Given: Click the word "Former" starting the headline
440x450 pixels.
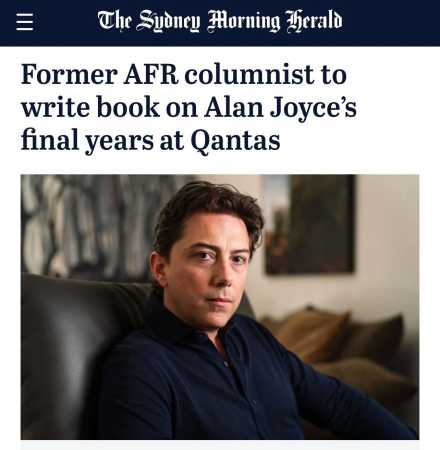Looking at the screenshot, I should point(69,74).
